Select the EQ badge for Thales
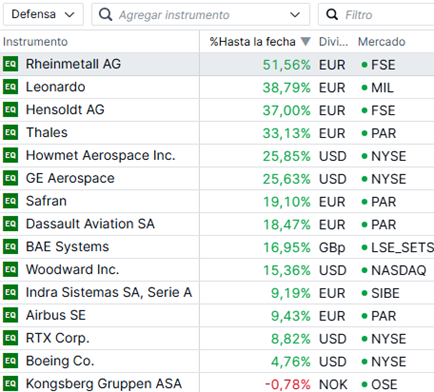This screenshot has height=392, width=434. coord(10,133)
